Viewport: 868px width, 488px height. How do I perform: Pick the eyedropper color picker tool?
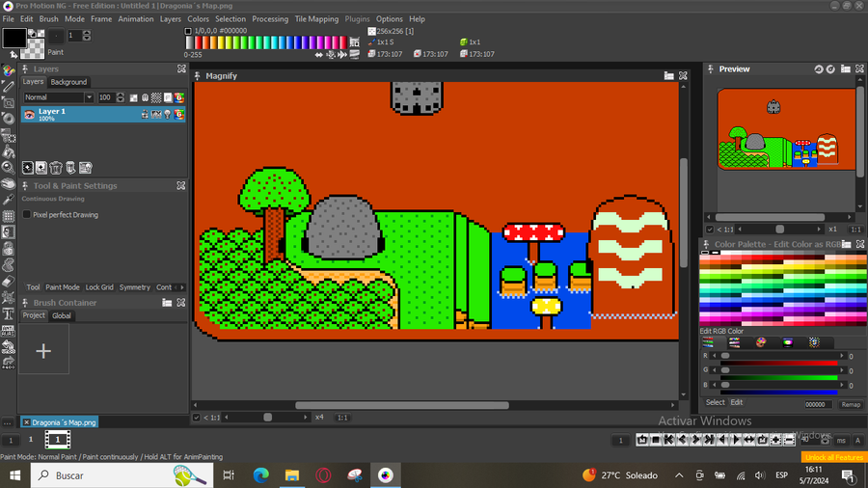[9, 200]
